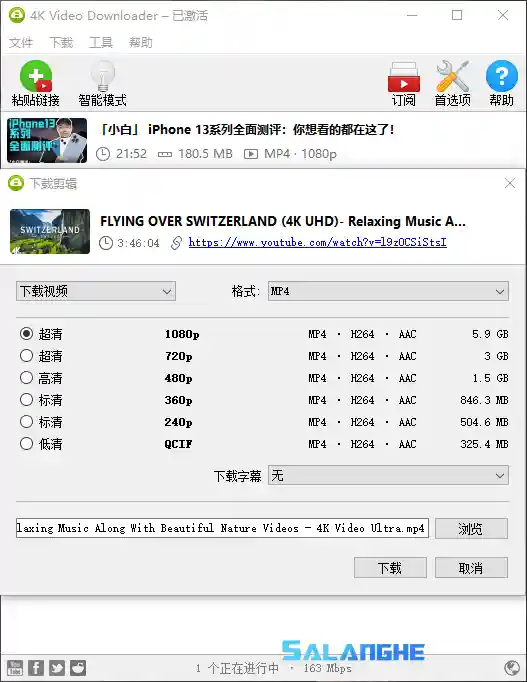Viewport: 527px width, 682px height.
Task: Click the Browse (浏览) button
Action: click(471, 528)
